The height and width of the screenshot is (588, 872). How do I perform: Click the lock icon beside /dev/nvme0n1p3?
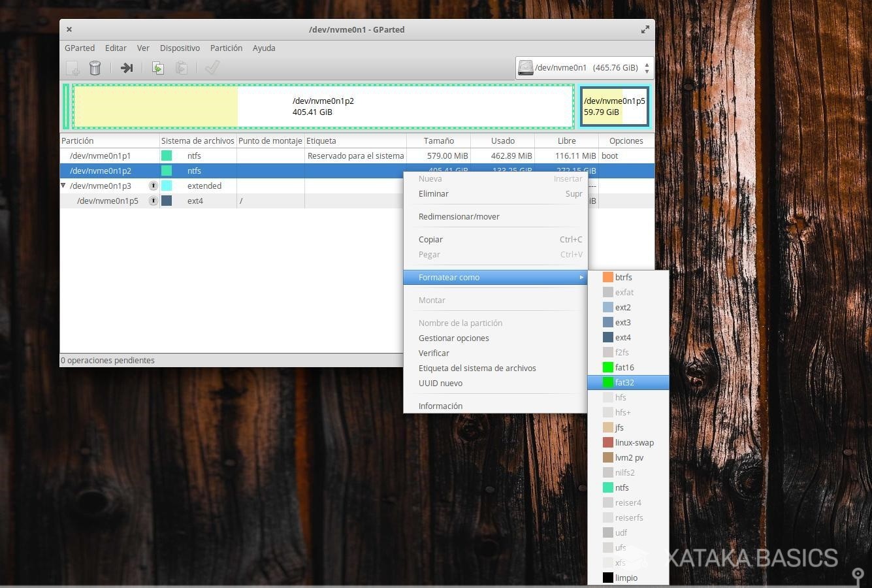[x=153, y=186]
